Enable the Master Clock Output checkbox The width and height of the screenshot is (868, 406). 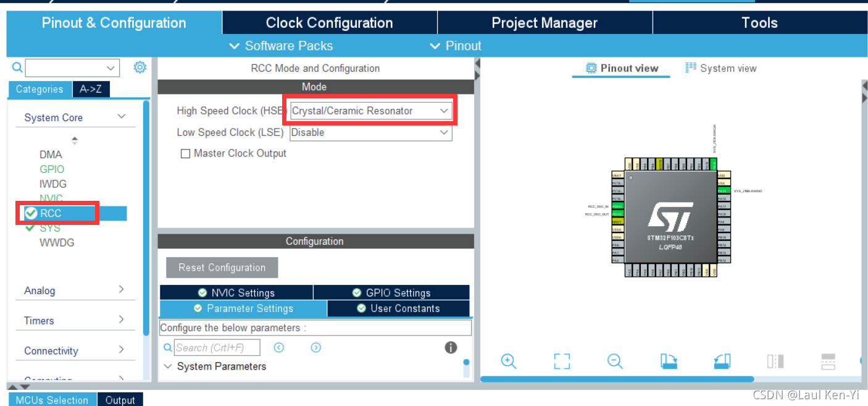click(185, 154)
